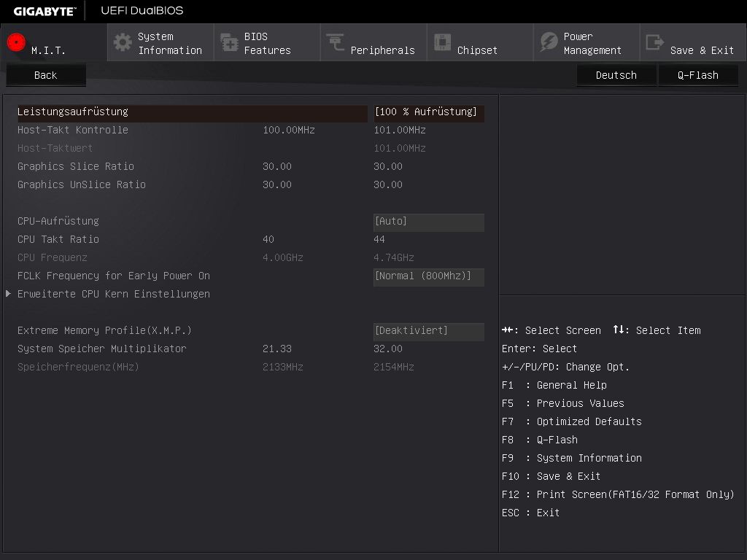
Task: Switch to System Information tab
Action: 160,43
